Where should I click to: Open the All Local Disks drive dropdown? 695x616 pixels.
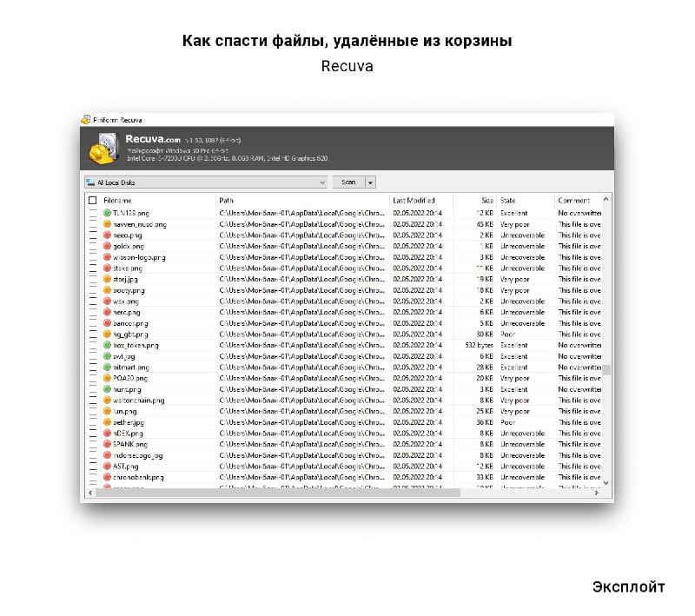(x=206, y=182)
